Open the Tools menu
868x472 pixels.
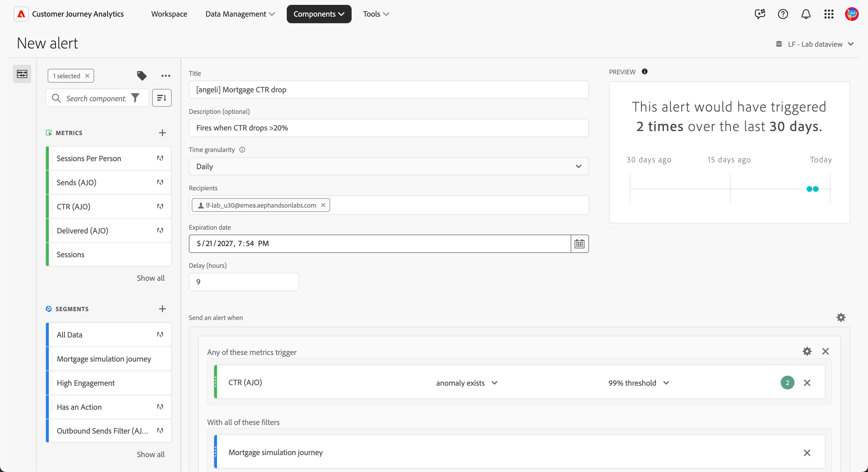[x=376, y=14]
